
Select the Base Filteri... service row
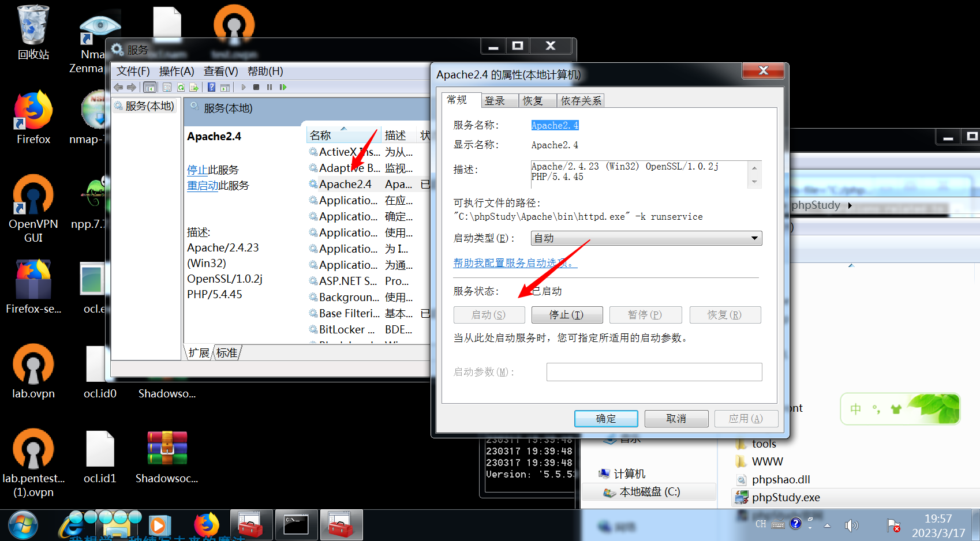coord(369,314)
